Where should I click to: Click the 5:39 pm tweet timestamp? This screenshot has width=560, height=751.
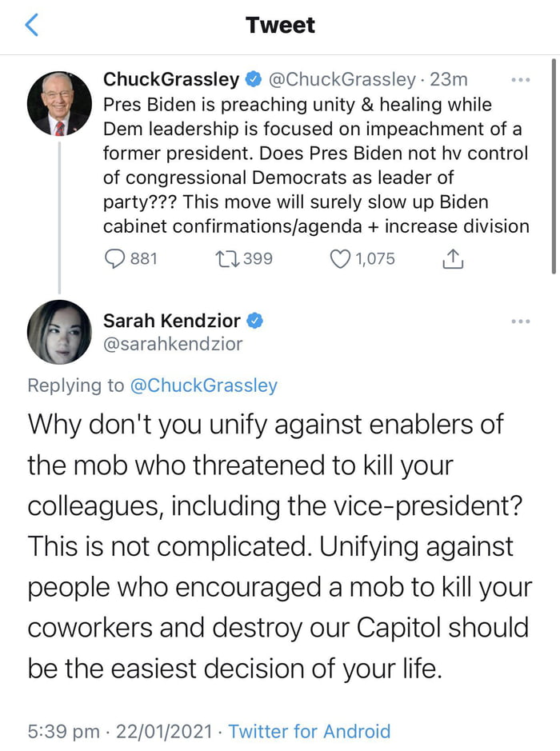coord(64,731)
